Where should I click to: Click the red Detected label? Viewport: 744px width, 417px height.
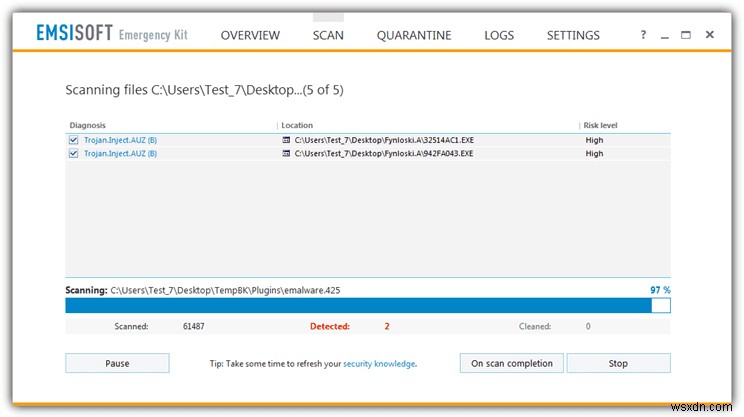coord(330,326)
